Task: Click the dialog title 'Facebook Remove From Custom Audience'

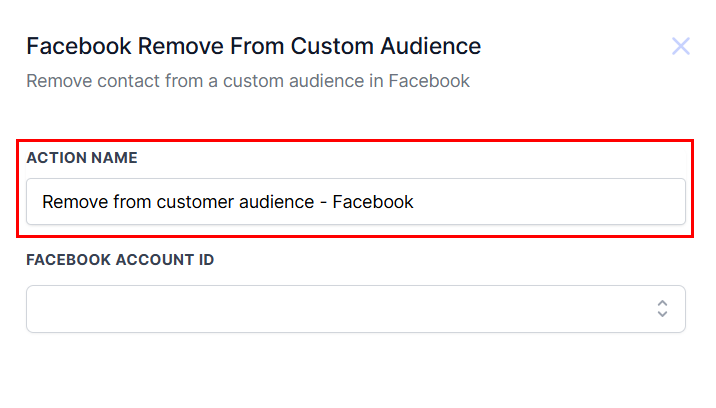Action: pos(253,46)
